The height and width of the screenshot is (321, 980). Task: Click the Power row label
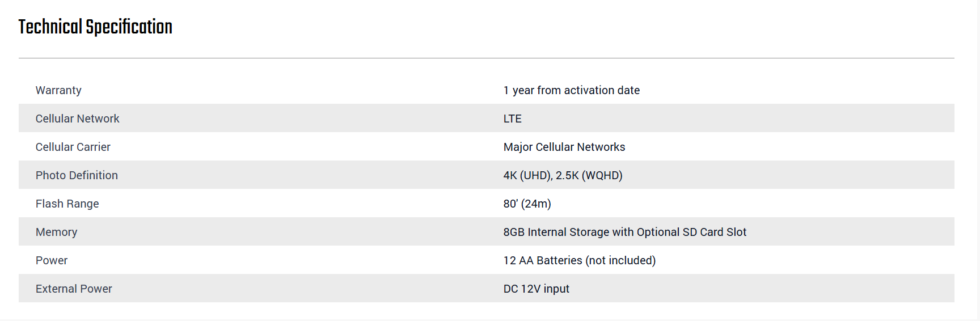(x=51, y=260)
